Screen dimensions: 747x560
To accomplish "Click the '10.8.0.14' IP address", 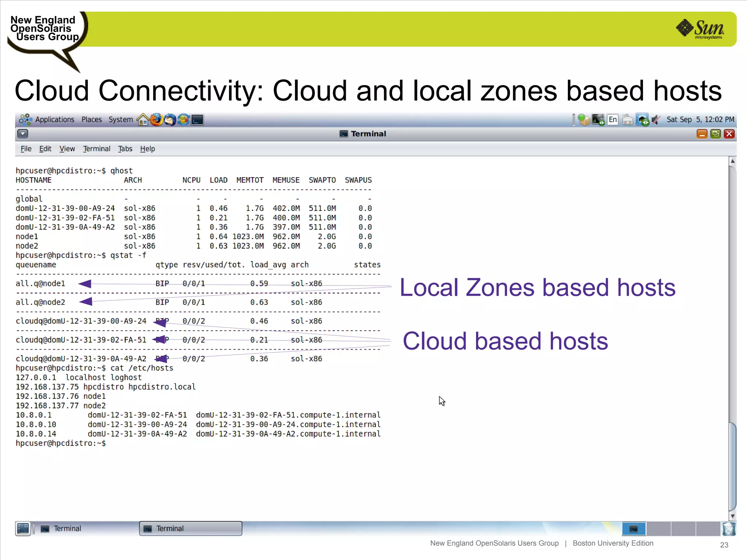I will 36,434.
